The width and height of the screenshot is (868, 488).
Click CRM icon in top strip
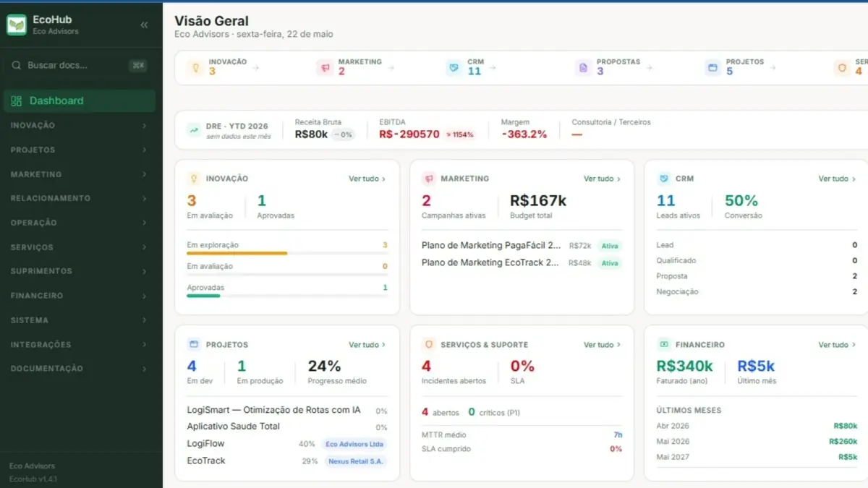454,67
